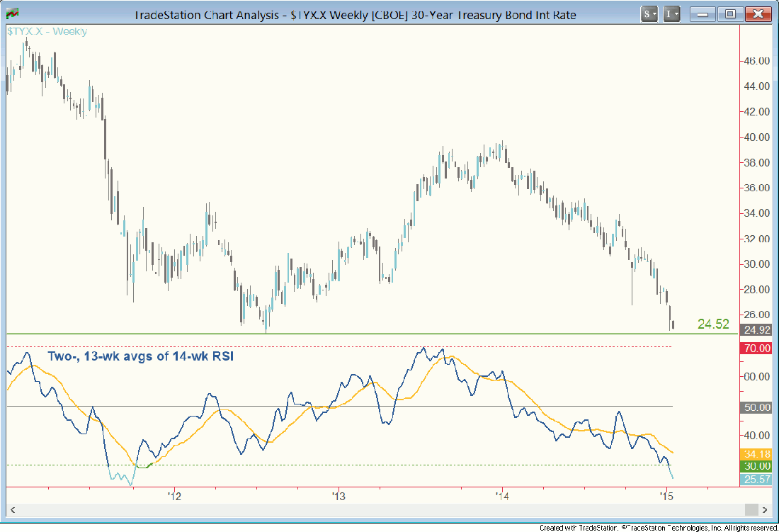Click the grey 50.00 midline level marker
779x532 pixels.
coord(756,407)
